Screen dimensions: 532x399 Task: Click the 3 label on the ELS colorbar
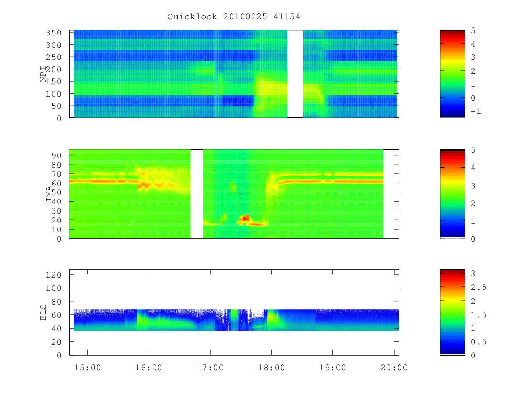pyautogui.click(x=473, y=274)
